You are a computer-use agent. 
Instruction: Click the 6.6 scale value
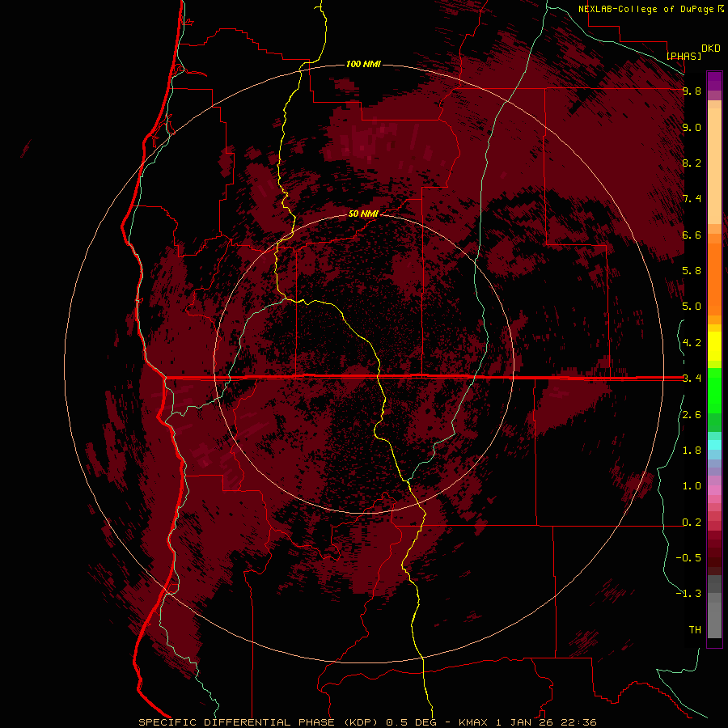click(x=692, y=235)
